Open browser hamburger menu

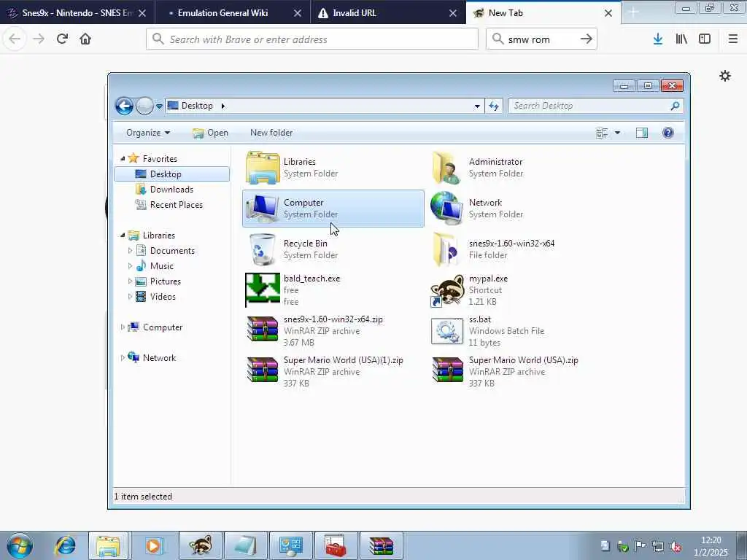click(733, 39)
